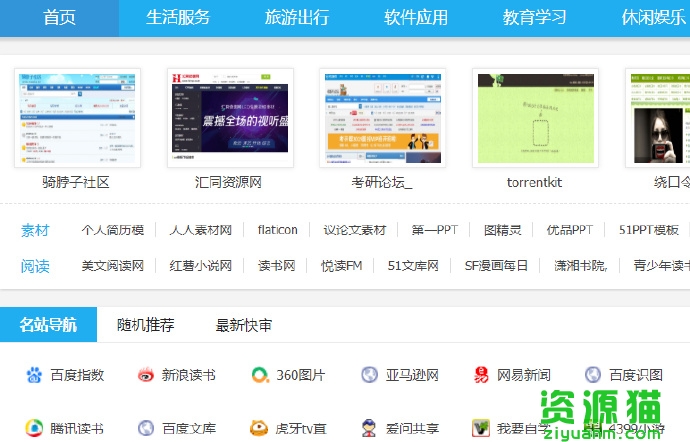Open the 百度指数 site link
Screen dimensions: 690x442
(77, 375)
